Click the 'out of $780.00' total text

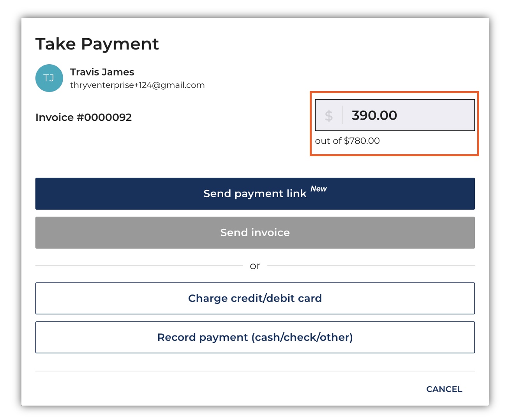[x=347, y=141]
